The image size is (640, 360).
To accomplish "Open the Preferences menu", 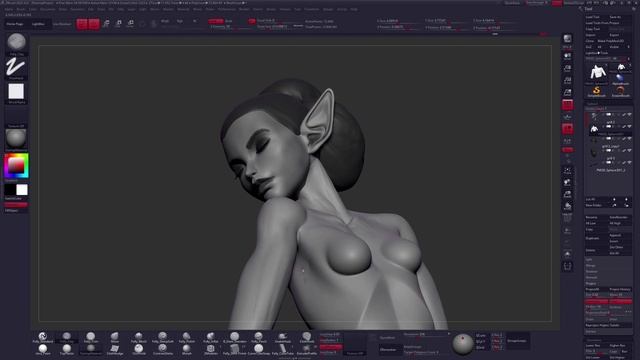I will 227,9.
